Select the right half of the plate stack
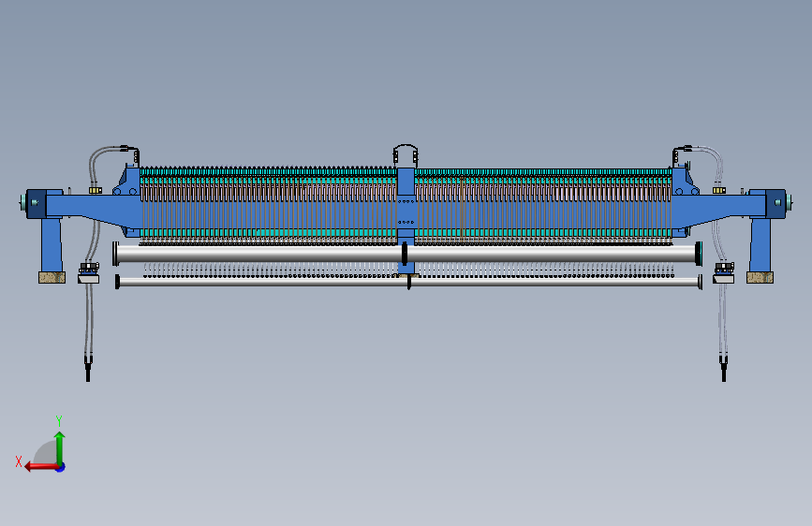Image resolution: width=812 pixels, height=526 pixels. [543, 204]
